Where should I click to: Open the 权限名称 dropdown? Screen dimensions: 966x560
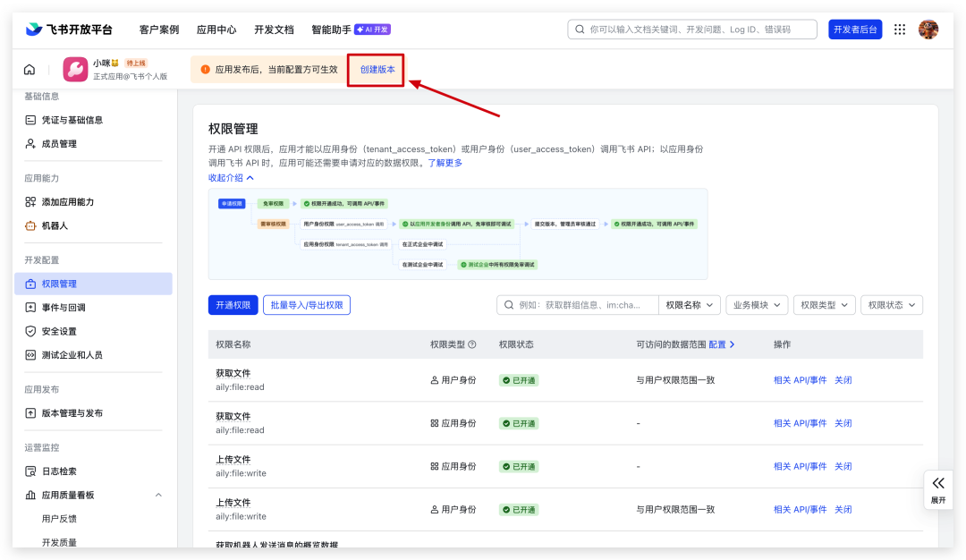click(690, 305)
